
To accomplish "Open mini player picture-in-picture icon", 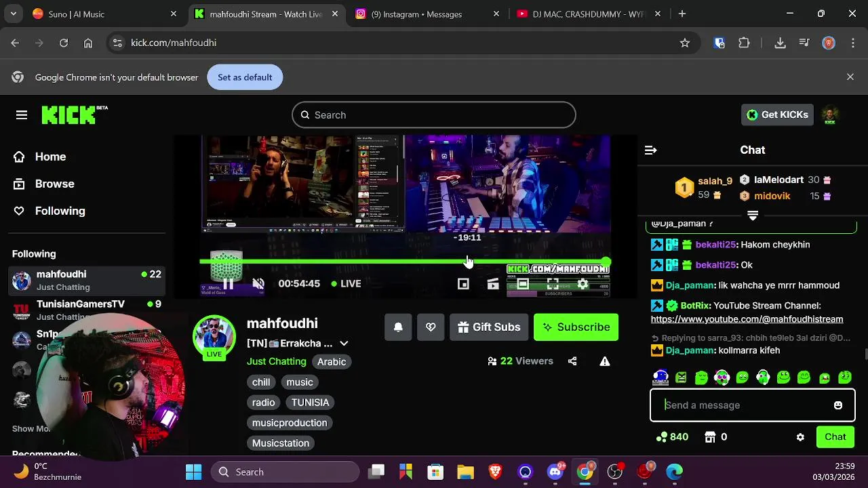I will [x=463, y=284].
